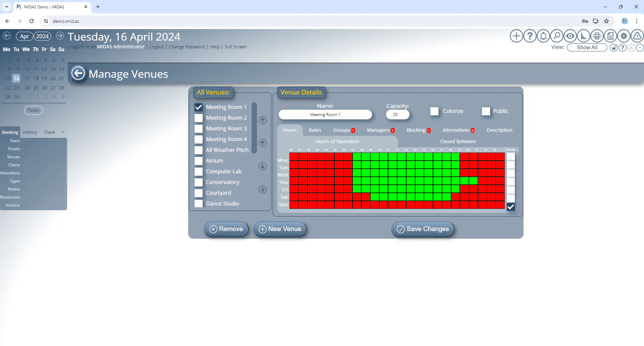The height and width of the screenshot is (346, 644).
Task: Click Saturday's first green hour cell
Action: click(x=375, y=197)
